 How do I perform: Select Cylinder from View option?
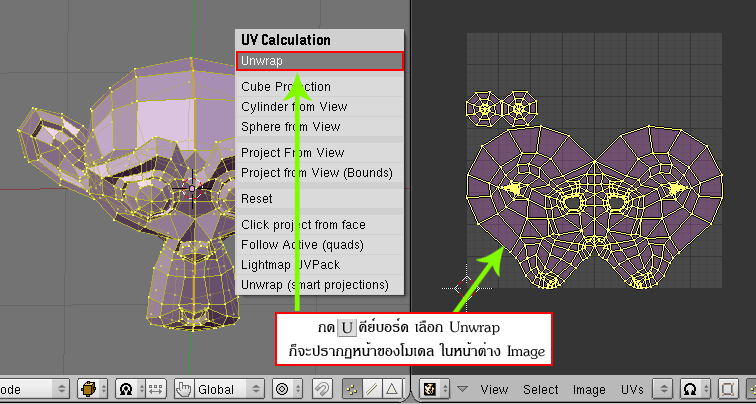point(319,107)
